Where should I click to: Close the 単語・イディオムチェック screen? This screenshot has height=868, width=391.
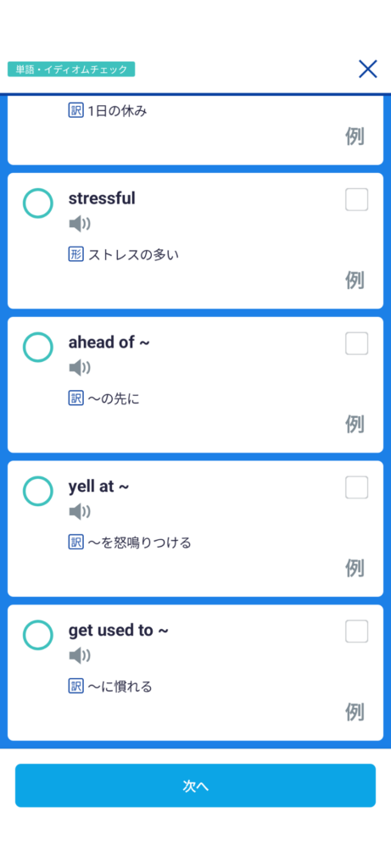click(368, 70)
